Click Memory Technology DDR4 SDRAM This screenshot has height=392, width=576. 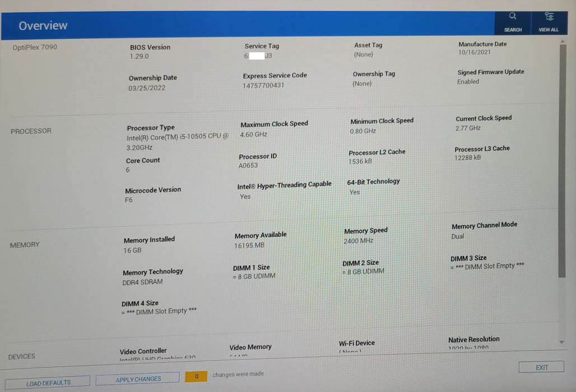(x=143, y=282)
